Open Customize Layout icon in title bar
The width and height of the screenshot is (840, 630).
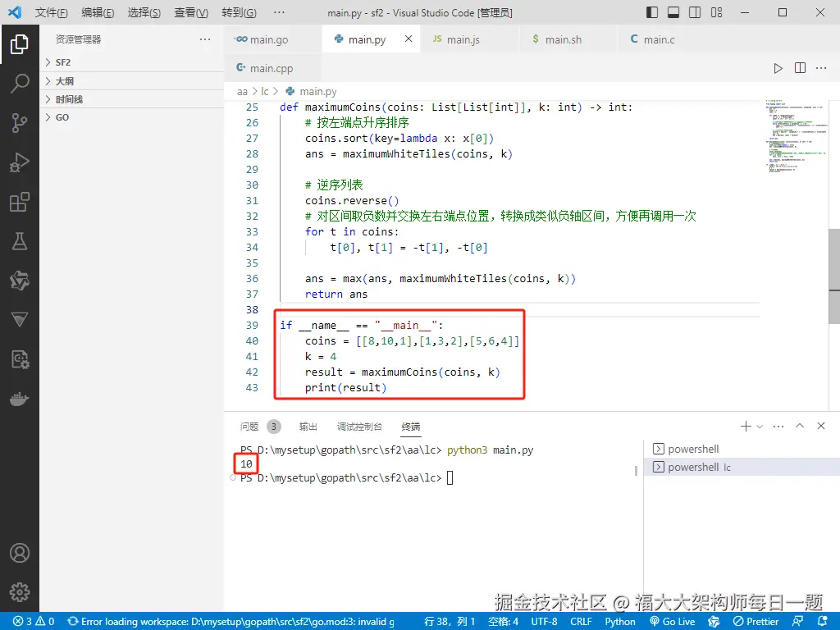point(716,12)
